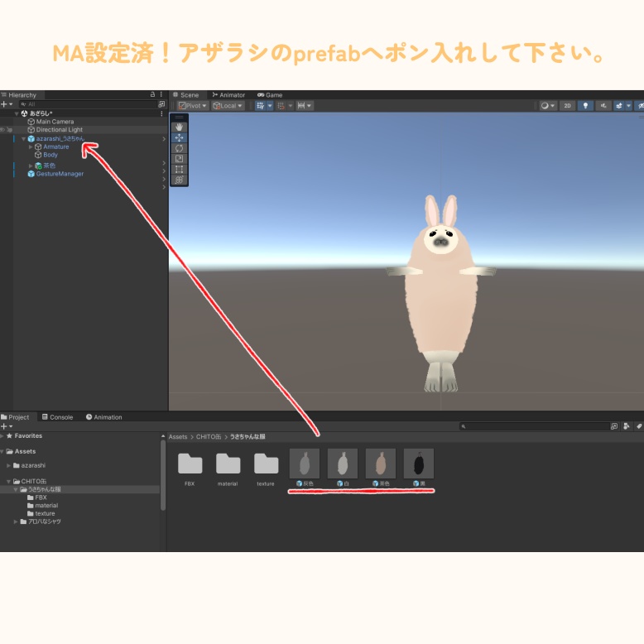Screen dimensions: 644x644
Task: Toggle scene effects (skybox/fx) button
Action: click(619, 106)
